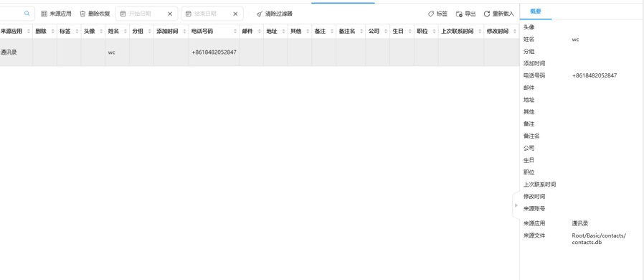This screenshot has width=644, height=280.
Task: Click the 重新载入 reload icon
Action: pos(487,14)
